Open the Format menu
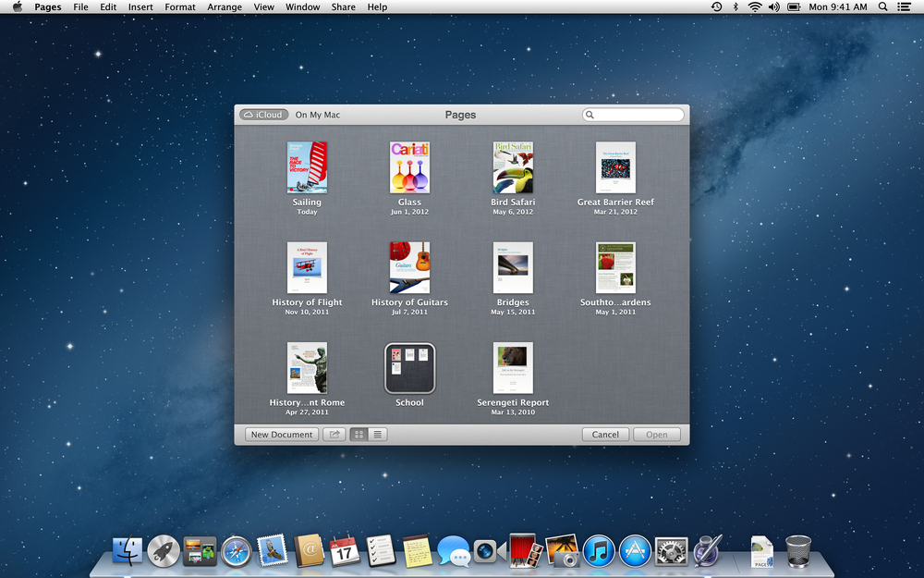The width and height of the screenshot is (924, 578). [x=180, y=7]
